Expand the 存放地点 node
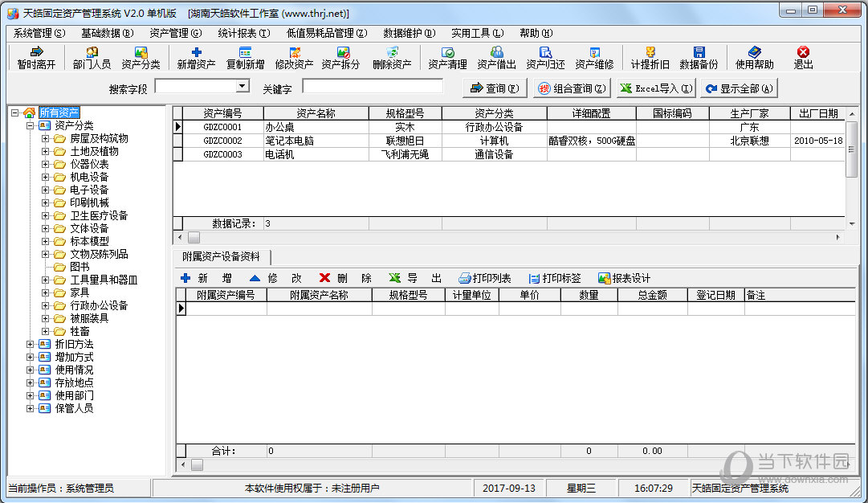Viewport: 868px width, 503px height. point(31,382)
